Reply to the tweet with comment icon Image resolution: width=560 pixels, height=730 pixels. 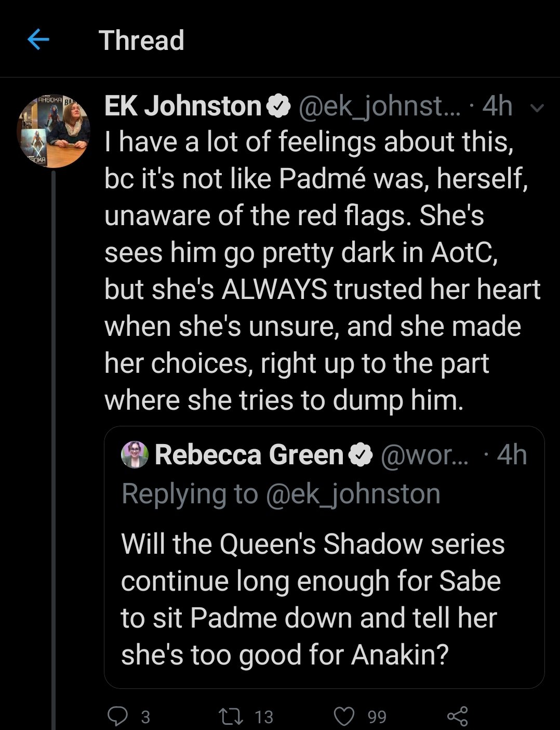tap(117, 716)
